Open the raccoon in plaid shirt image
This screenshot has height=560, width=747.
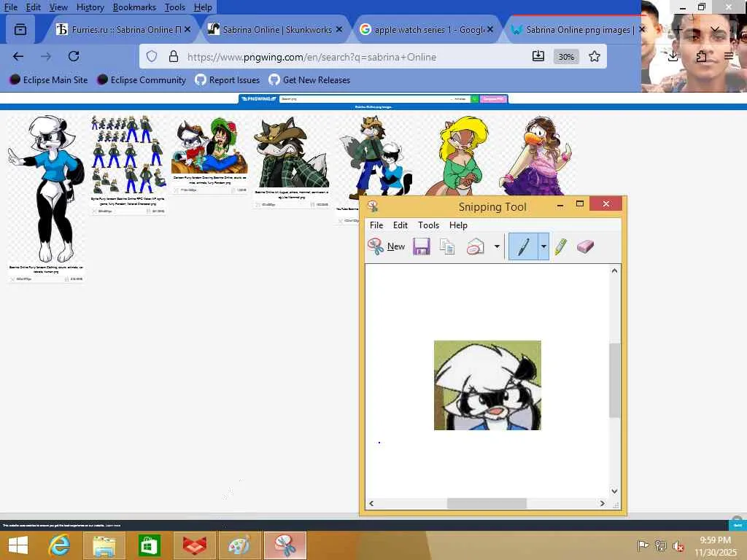tap(290, 152)
